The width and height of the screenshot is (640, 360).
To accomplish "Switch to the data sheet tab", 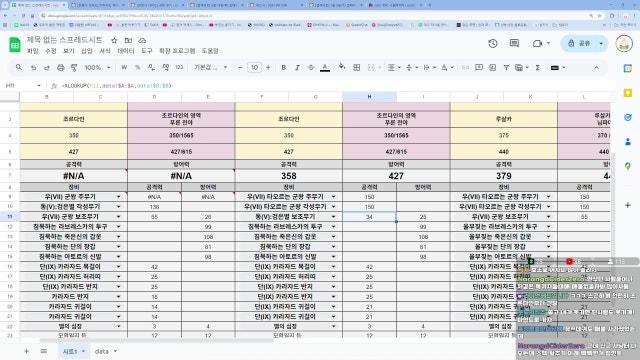I will (x=105, y=351).
